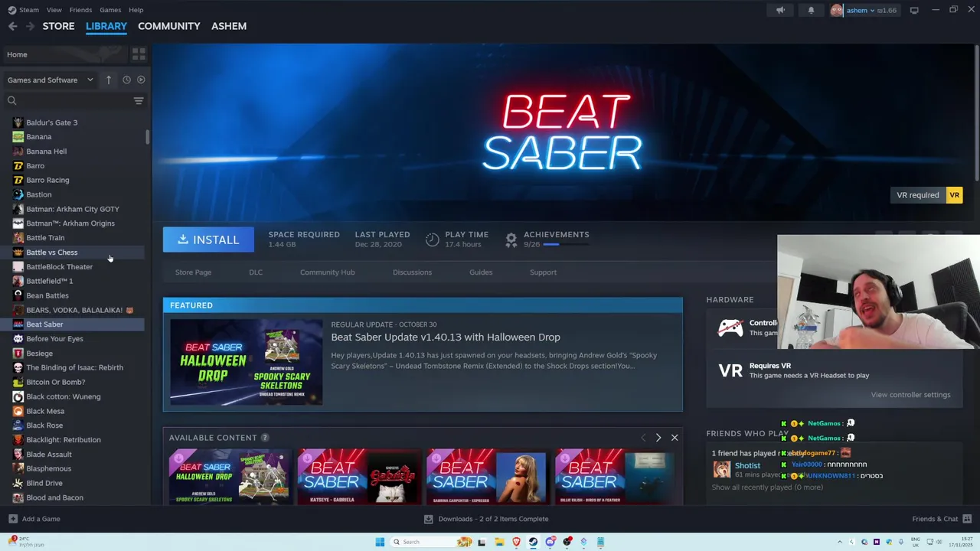Image resolution: width=980 pixels, height=551 pixels.
Task: Open Beat Saber Store Page link
Action: pos(193,272)
